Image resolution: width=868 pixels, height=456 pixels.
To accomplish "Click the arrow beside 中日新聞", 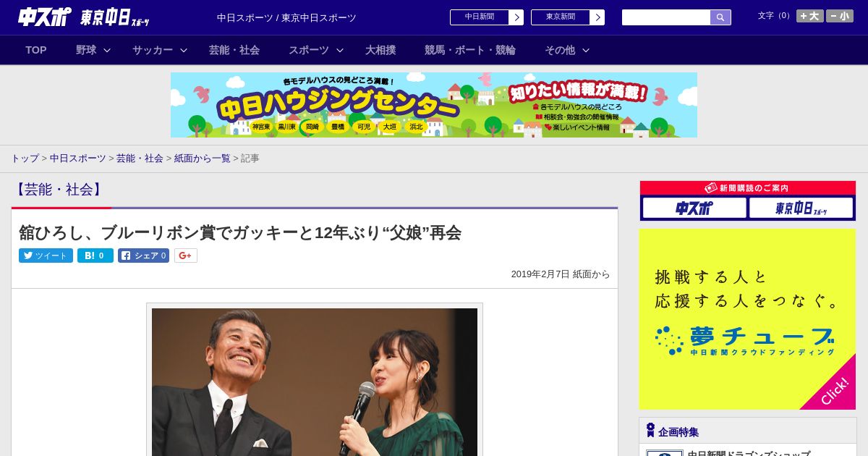I will coord(516,17).
